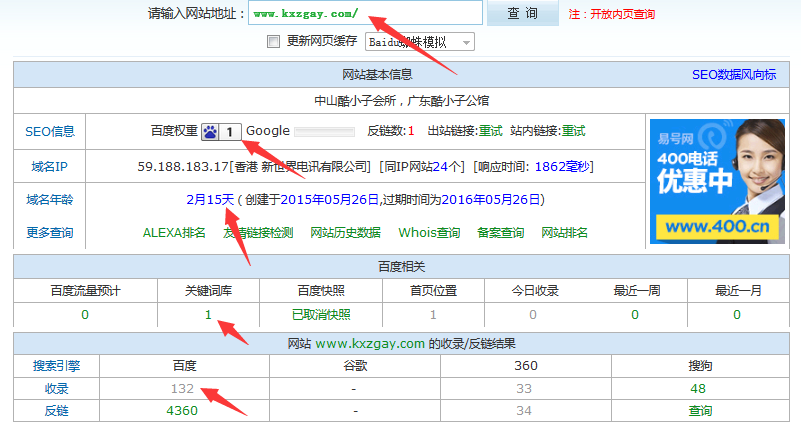Click the expiry date 2016年05月26日
Viewport: 801px width, 429px height.
pos(490,199)
